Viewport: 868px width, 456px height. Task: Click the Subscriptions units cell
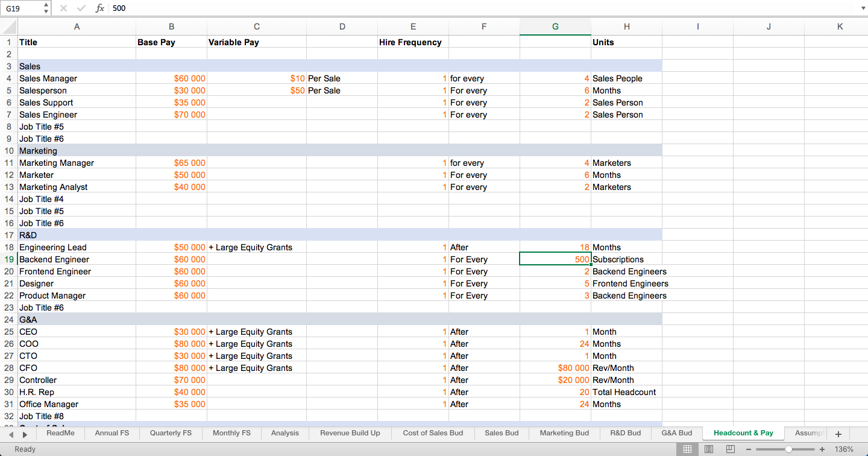point(626,259)
